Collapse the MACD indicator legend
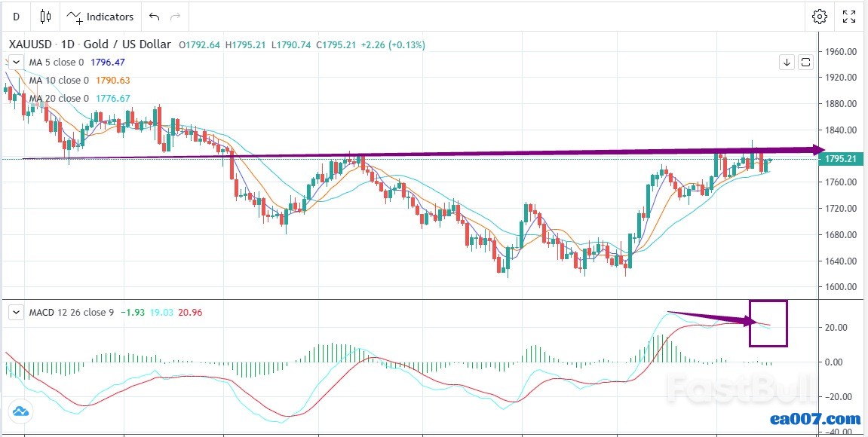 click(16, 313)
